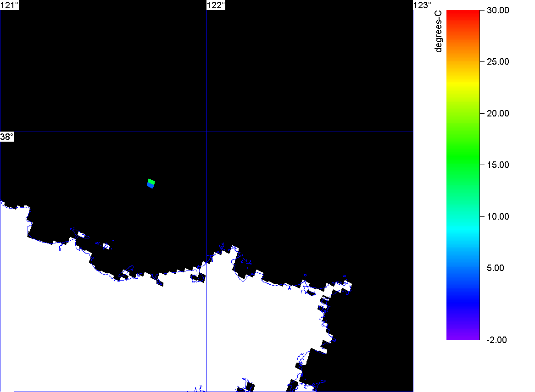The width and height of the screenshot is (535, 392).
Task: Click the red top of the color scale
Action: (463, 14)
